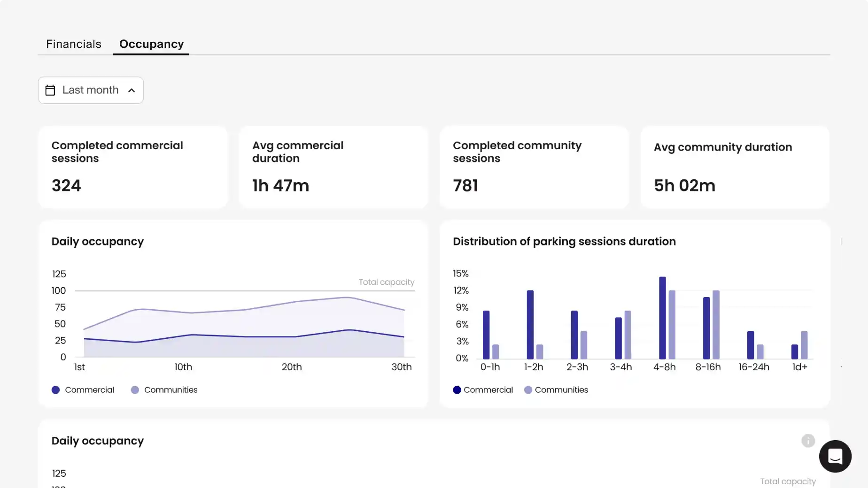Open the chat support bubble
868x488 pixels.
click(835, 456)
